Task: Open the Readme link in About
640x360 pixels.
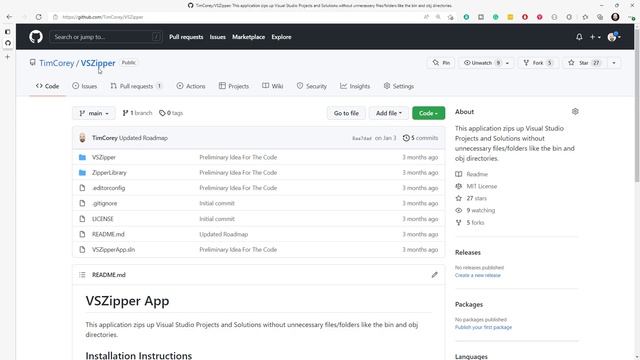Action: tap(477, 174)
